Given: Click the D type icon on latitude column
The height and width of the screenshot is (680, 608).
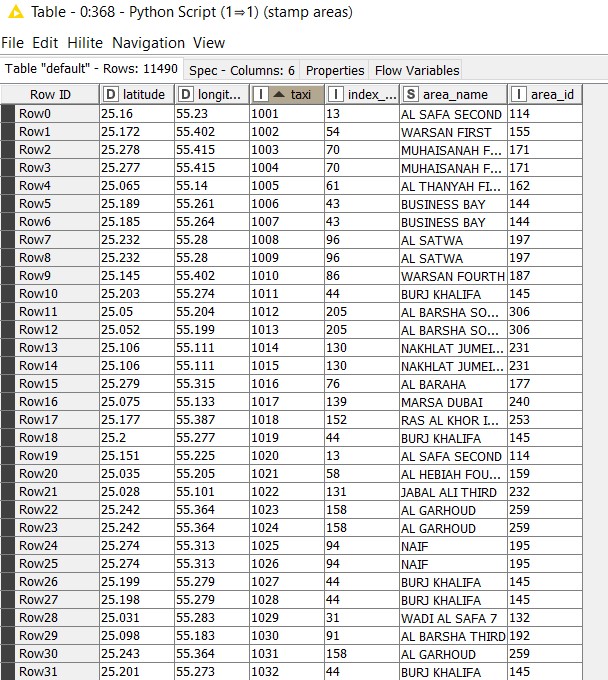Looking at the screenshot, I should pos(111,94).
